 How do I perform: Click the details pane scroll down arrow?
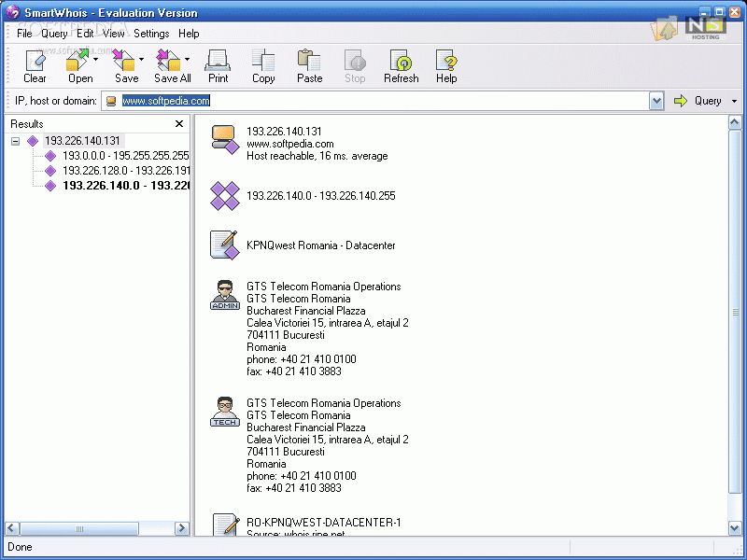point(735,528)
